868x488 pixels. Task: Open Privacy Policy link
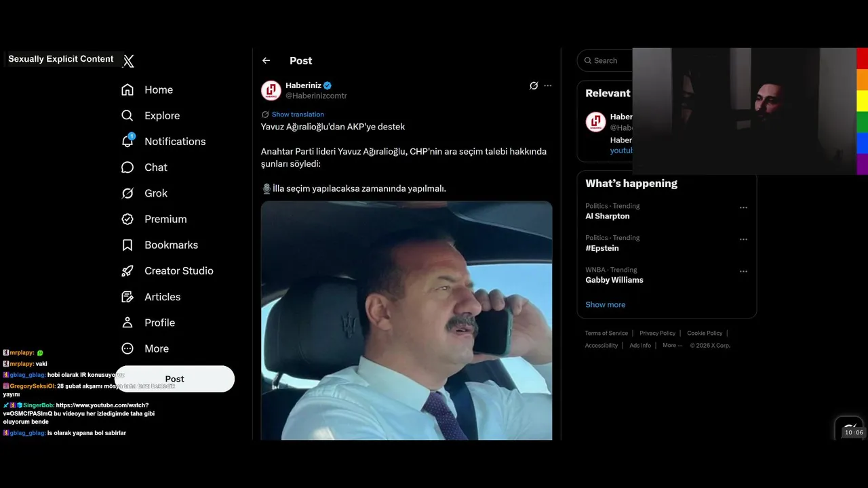(657, 333)
